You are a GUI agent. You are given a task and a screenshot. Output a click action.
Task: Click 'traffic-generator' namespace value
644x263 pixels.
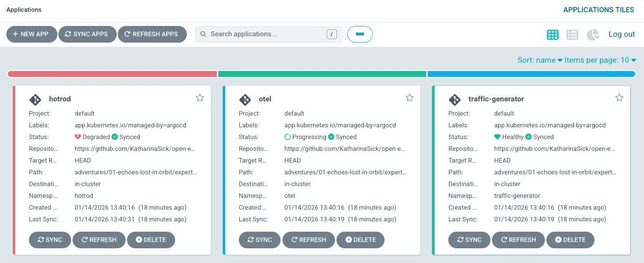click(517, 196)
